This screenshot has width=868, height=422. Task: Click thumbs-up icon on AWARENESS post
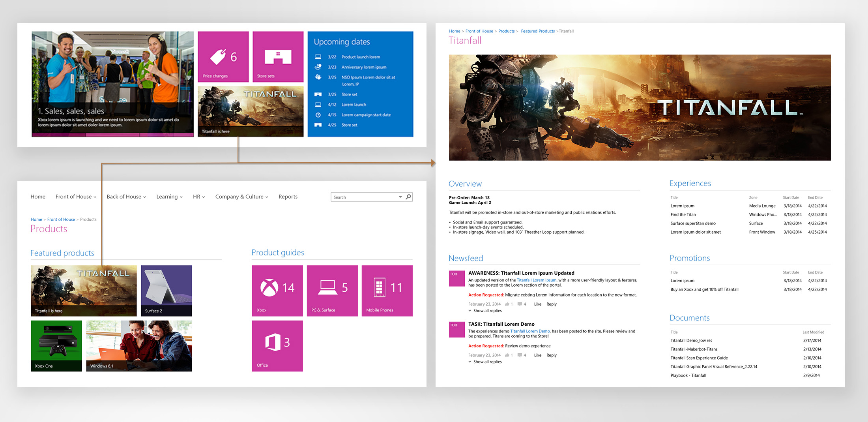(x=507, y=304)
